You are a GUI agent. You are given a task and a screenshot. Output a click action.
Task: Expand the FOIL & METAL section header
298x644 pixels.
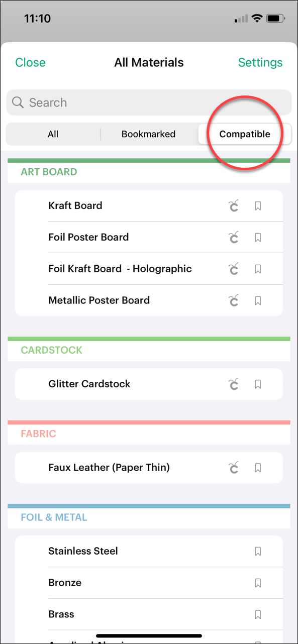click(x=54, y=517)
